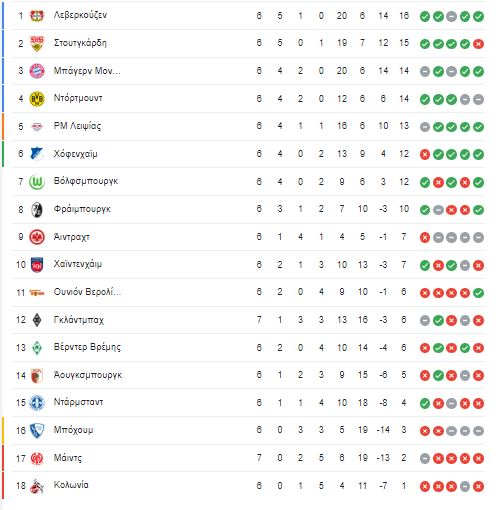Click Hoffenheim's first red loss indicator

pyautogui.click(x=425, y=154)
